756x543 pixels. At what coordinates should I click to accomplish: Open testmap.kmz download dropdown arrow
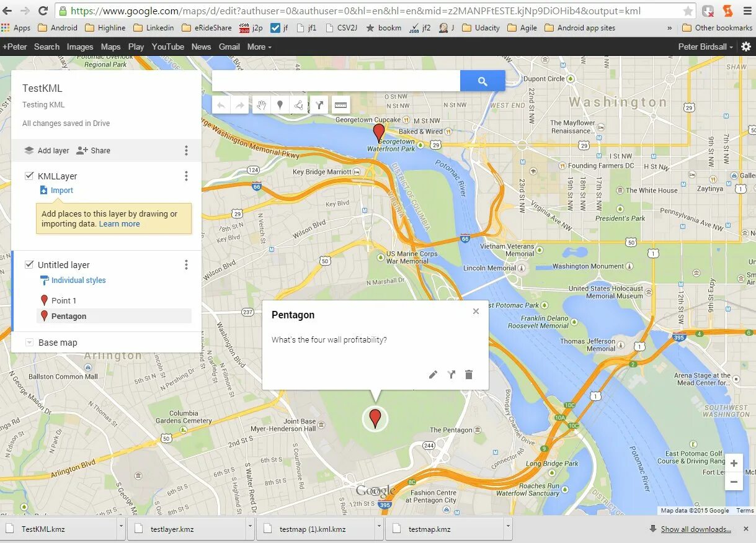pos(508,529)
